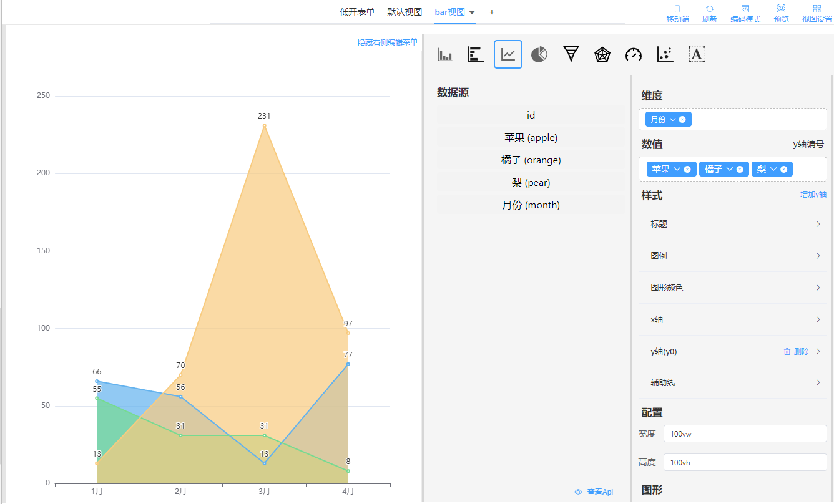The height and width of the screenshot is (504, 834).
Task: Remove the 月份 dimension tag
Action: [682, 119]
